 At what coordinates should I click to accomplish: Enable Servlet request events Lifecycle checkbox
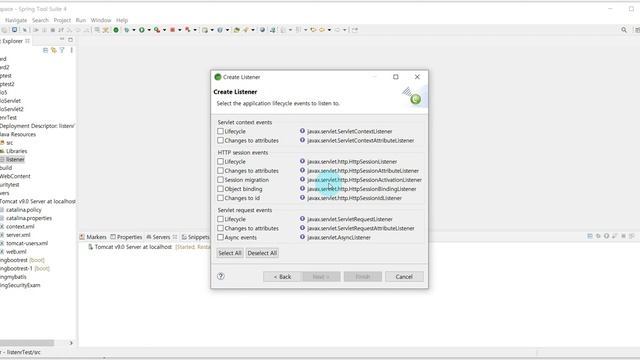coord(220,219)
